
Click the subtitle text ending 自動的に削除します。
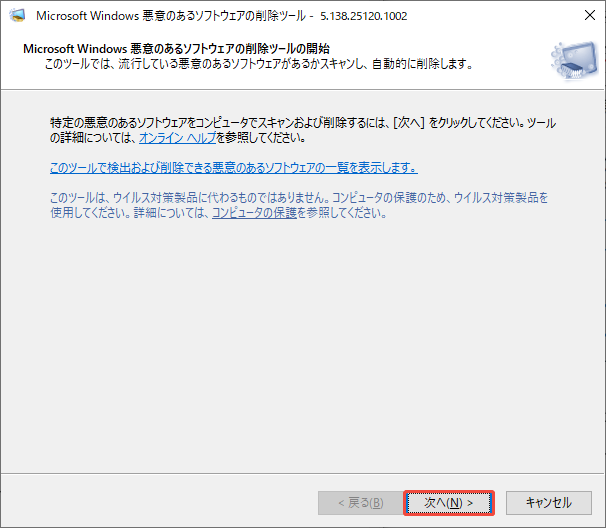click(259, 64)
